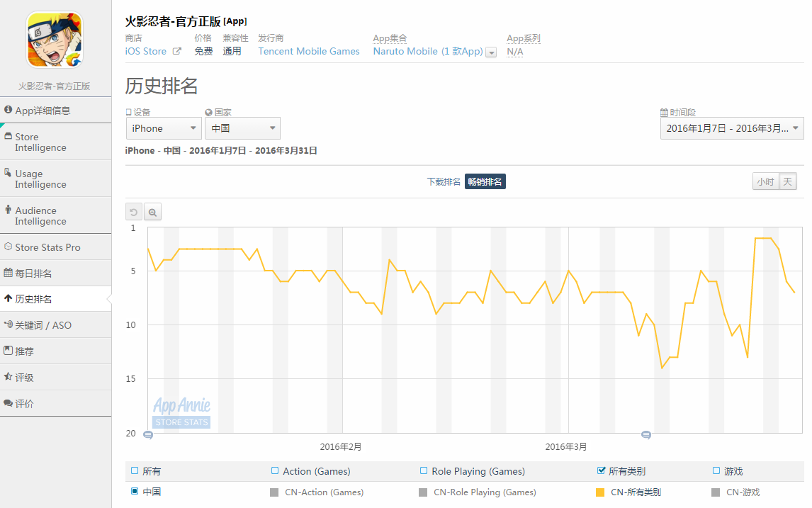Click N/A under App系列

coord(514,52)
